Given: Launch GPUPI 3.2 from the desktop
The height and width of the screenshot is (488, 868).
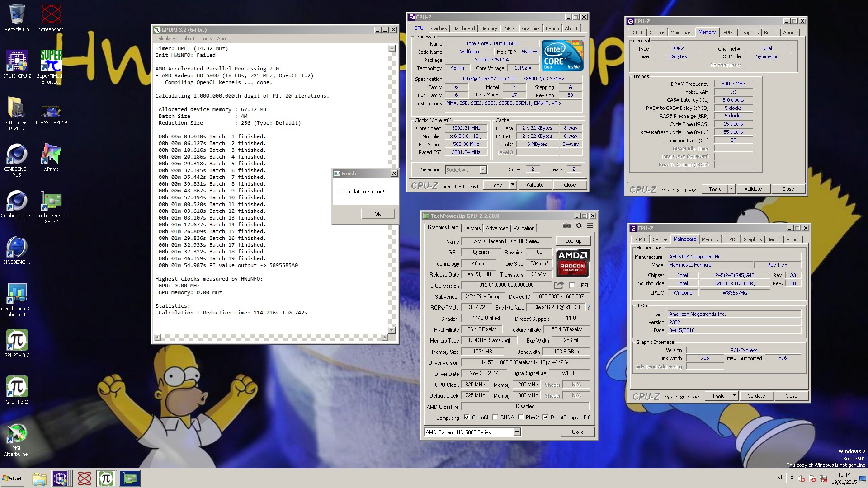Looking at the screenshot, I should pos(17,390).
